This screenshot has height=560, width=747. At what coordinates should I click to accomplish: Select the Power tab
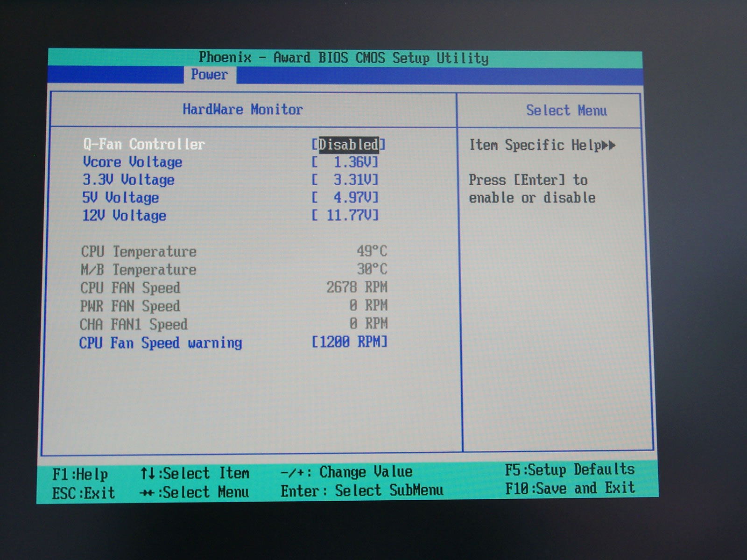pos(210,75)
